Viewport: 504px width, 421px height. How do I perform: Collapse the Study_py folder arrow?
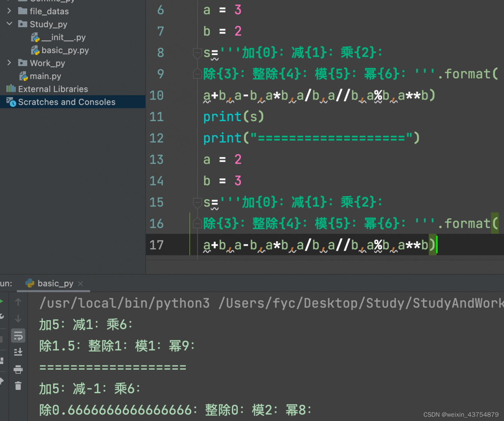click(9, 24)
